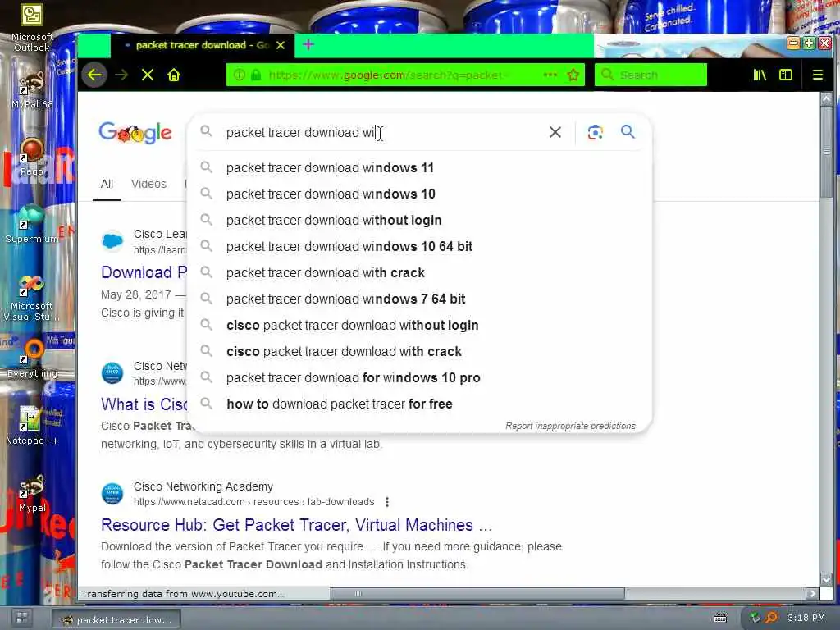Viewport: 840px width, 630px height.
Task: Open the browser hamburger menu
Action: point(818,75)
